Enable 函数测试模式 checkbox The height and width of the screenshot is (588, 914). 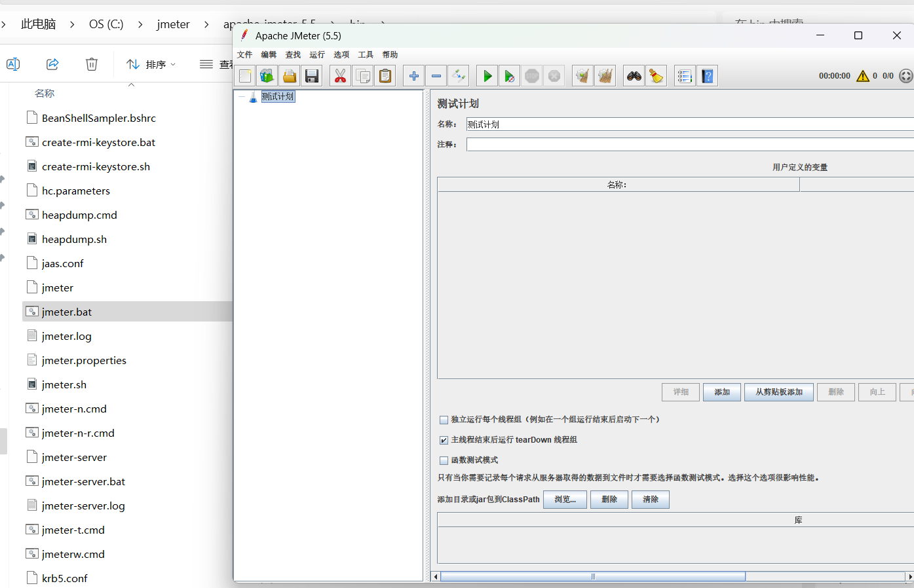[x=444, y=460]
